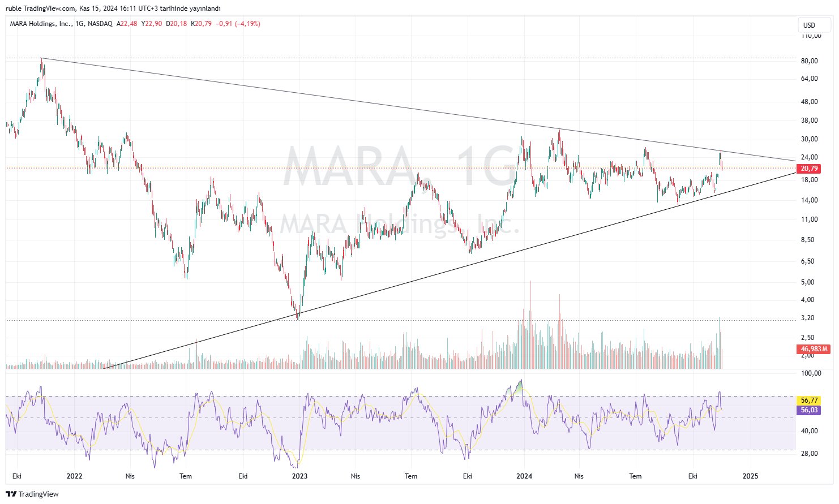Click the 38,00 price axis label
839x504 pixels.
coord(810,120)
